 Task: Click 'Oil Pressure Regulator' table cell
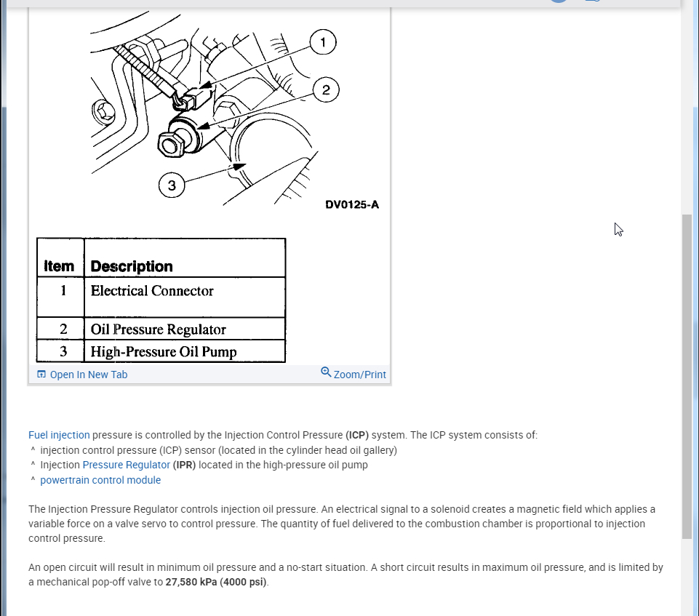185,329
